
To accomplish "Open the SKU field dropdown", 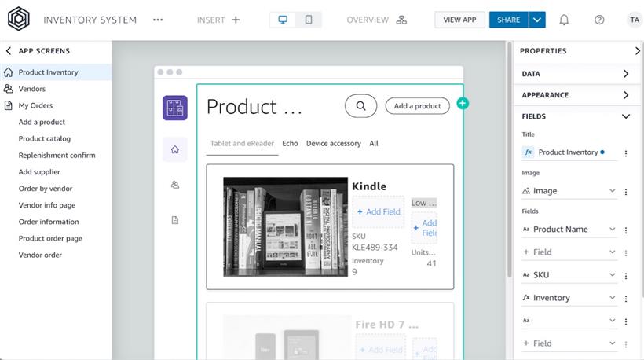I will tap(569, 275).
